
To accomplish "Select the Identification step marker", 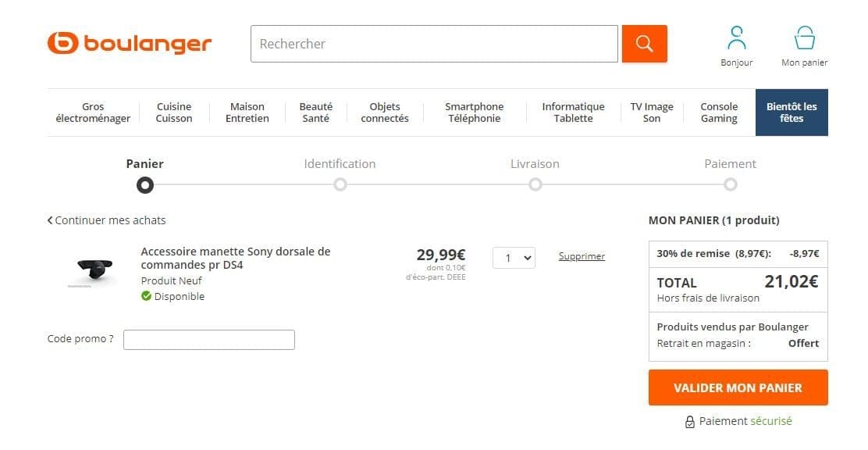I will coord(340,184).
